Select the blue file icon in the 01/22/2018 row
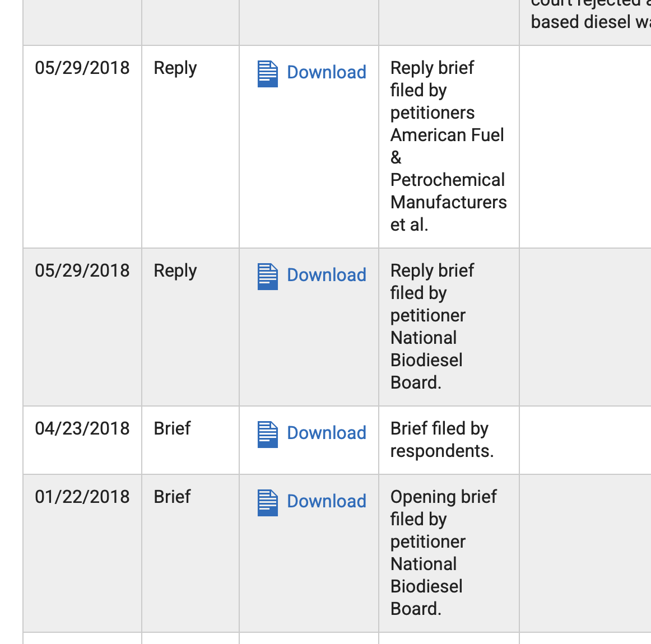The width and height of the screenshot is (651, 644). pos(267,502)
